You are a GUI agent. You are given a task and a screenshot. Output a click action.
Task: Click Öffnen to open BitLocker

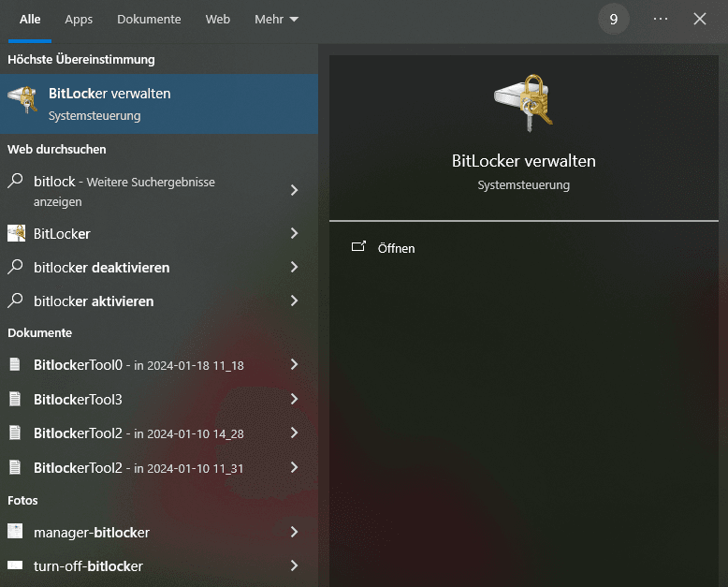[x=396, y=248]
